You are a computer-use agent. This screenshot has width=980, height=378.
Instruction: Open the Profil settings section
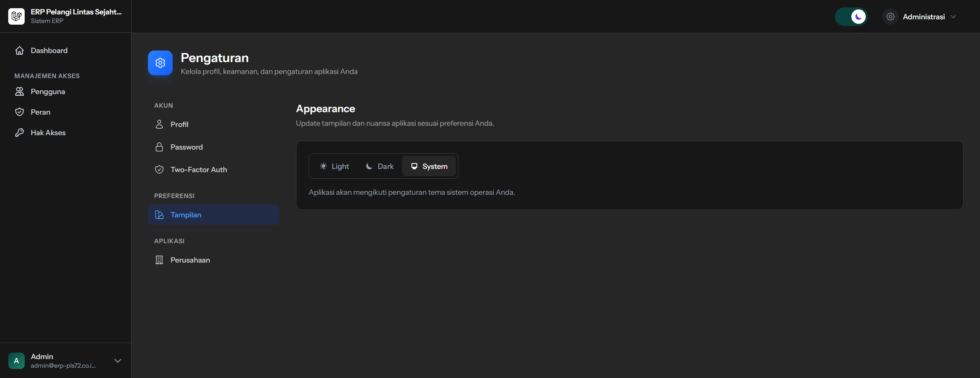point(179,124)
